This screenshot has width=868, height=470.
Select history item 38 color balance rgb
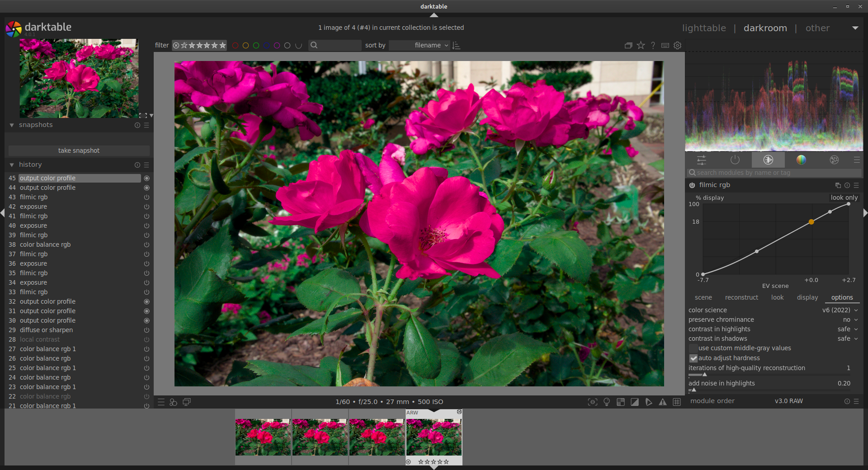point(45,244)
